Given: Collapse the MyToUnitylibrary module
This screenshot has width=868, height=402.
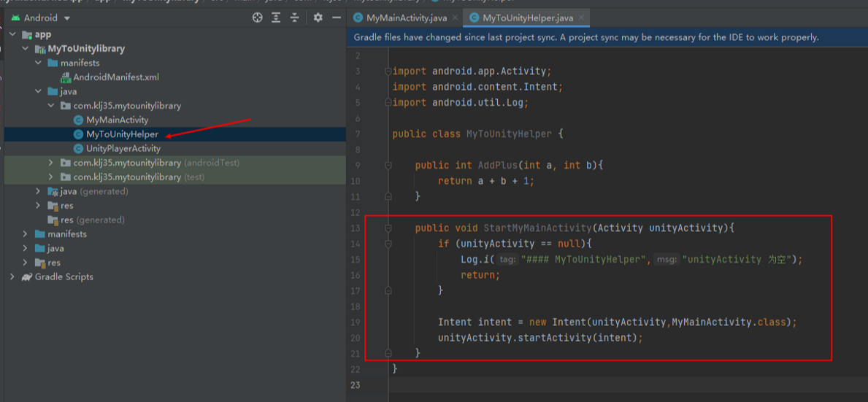Looking at the screenshot, I should point(25,49).
